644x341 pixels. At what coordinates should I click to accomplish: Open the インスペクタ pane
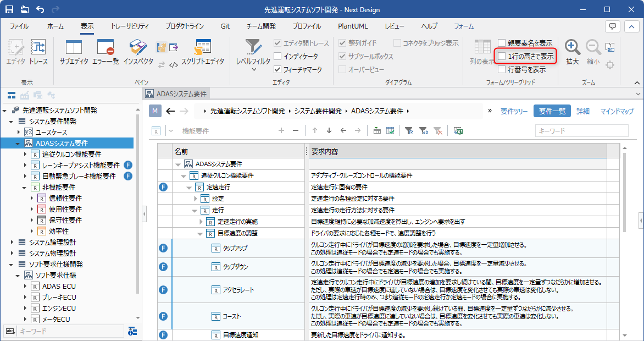(138, 53)
